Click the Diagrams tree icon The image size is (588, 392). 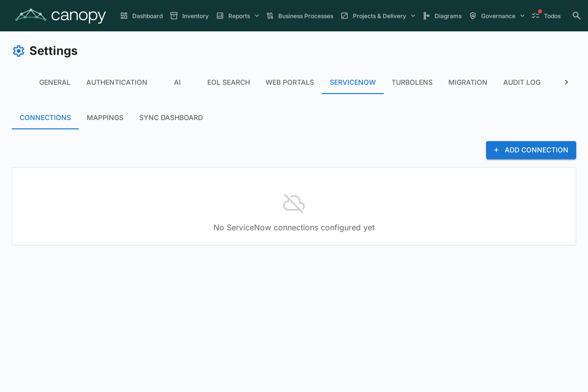[427, 16]
